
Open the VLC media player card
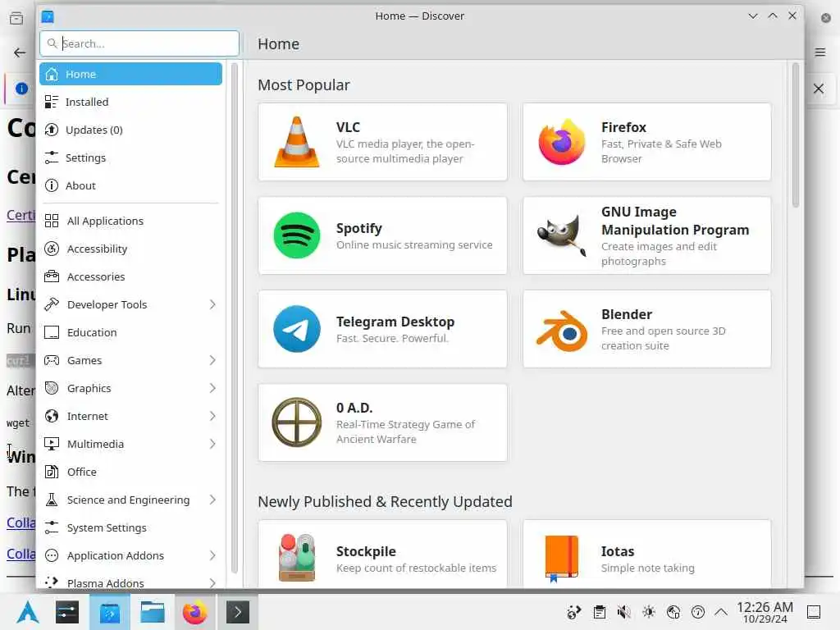coord(382,142)
